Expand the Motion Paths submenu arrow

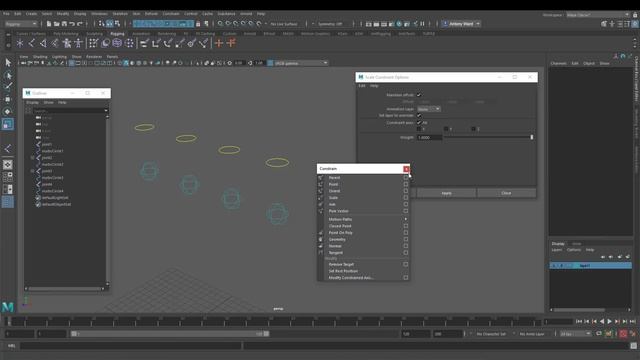(x=406, y=219)
